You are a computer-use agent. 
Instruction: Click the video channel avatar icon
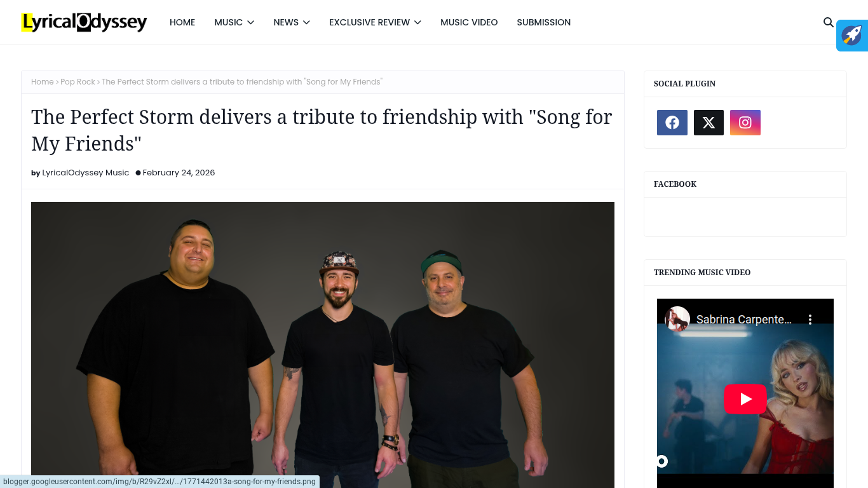tap(677, 319)
